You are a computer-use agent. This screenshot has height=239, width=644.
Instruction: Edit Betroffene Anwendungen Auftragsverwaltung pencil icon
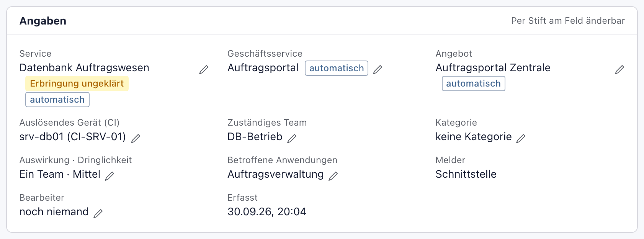coord(333,176)
